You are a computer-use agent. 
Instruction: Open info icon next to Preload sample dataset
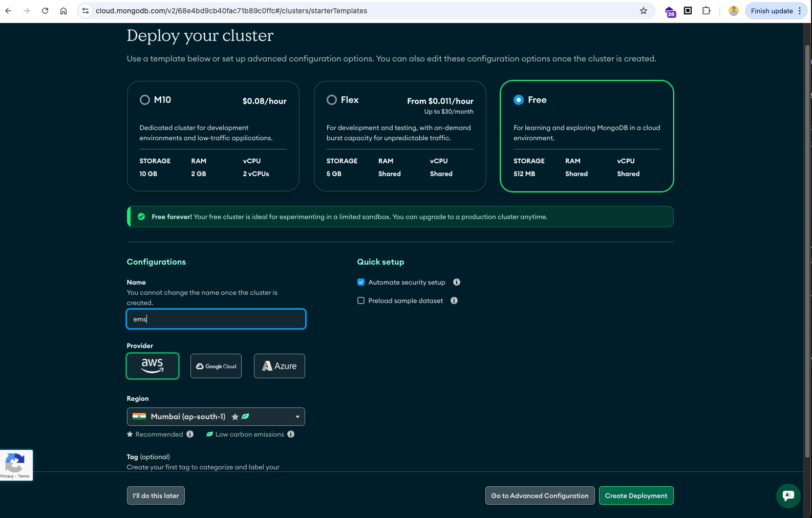454,300
